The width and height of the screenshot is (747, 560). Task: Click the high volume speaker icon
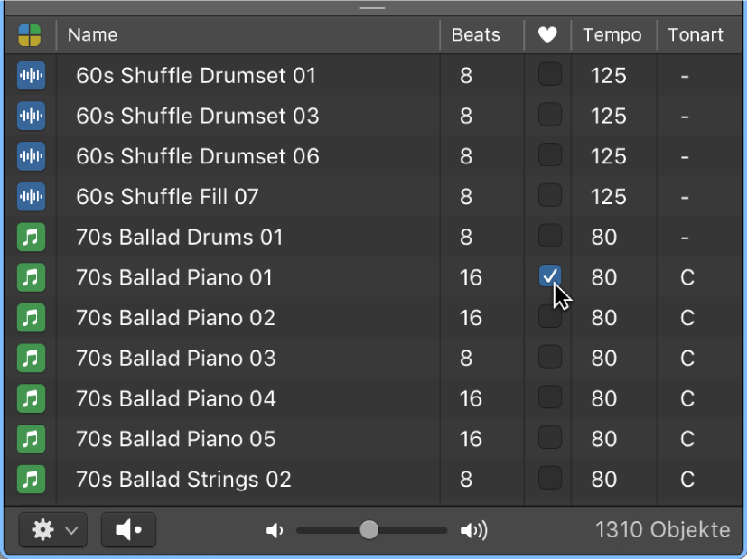coord(473,530)
